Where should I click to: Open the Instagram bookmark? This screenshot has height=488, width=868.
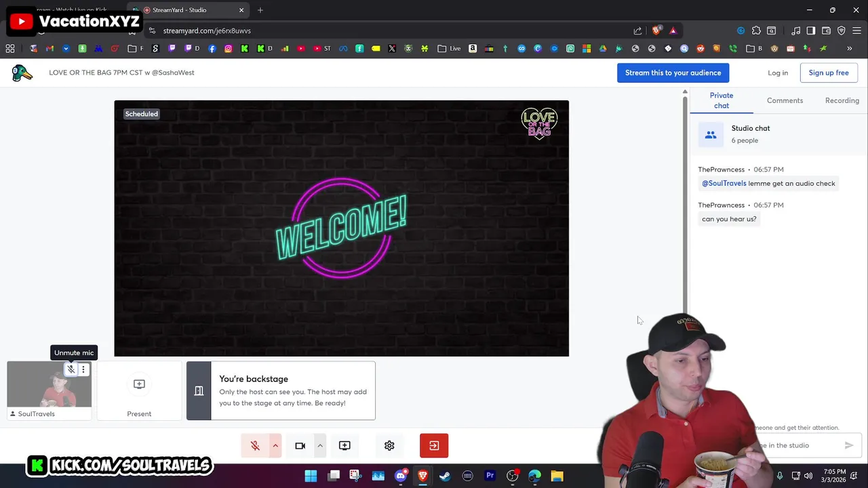(229, 49)
